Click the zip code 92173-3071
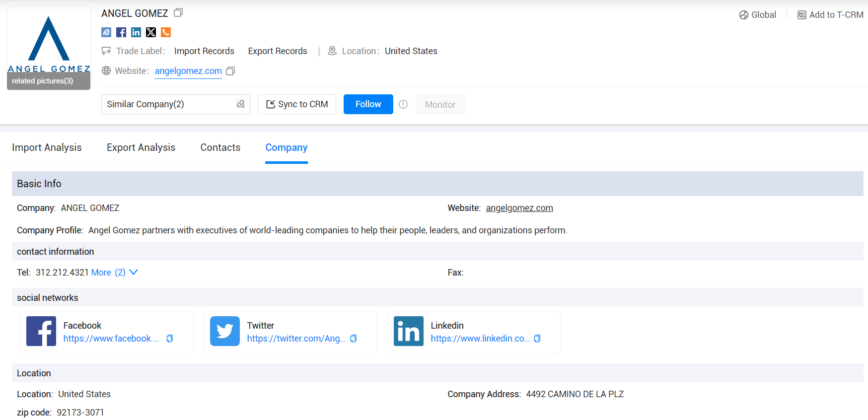The width and height of the screenshot is (868, 420). click(x=80, y=413)
